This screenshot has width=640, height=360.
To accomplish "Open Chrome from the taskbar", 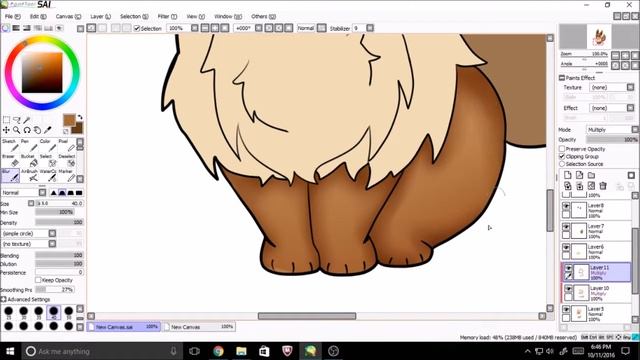I will pos(218,351).
